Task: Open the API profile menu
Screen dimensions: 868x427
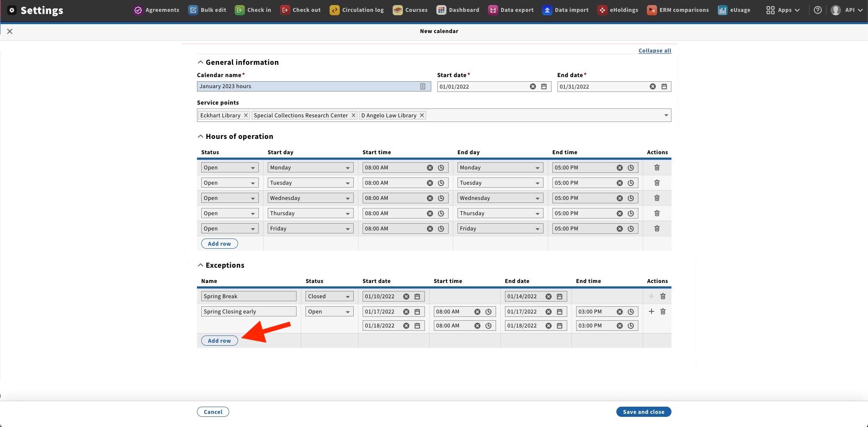Action: [x=846, y=10]
